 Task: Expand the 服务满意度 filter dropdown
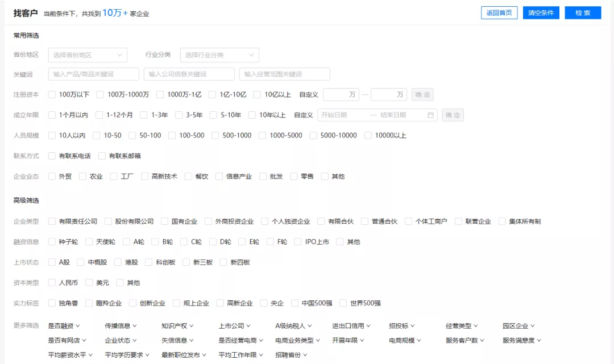pos(521,340)
